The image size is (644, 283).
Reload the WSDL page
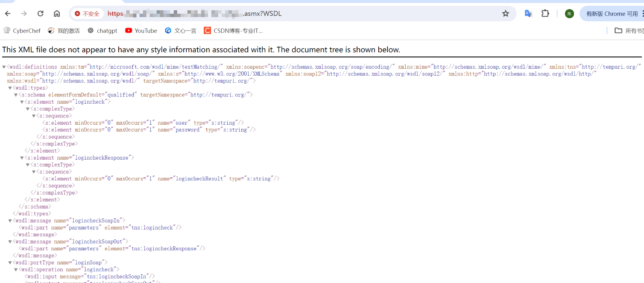pos(40,14)
